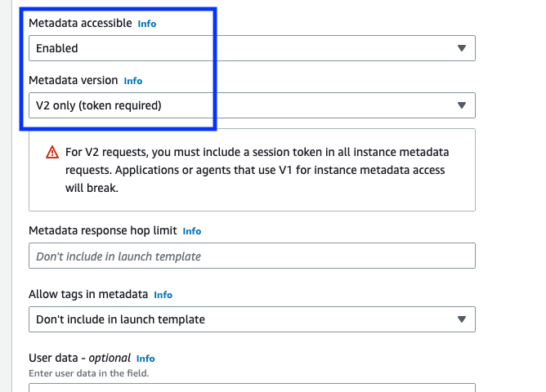Viewport: 546px width, 392px height.
Task: Focus the Metadata response hop limit field
Action: (252, 256)
